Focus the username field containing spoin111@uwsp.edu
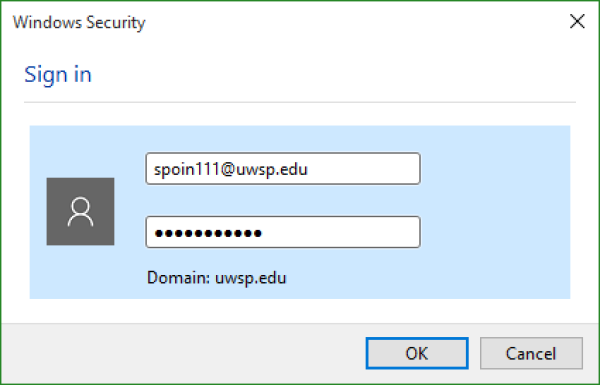The image size is (600, 385). pos(283,169)
